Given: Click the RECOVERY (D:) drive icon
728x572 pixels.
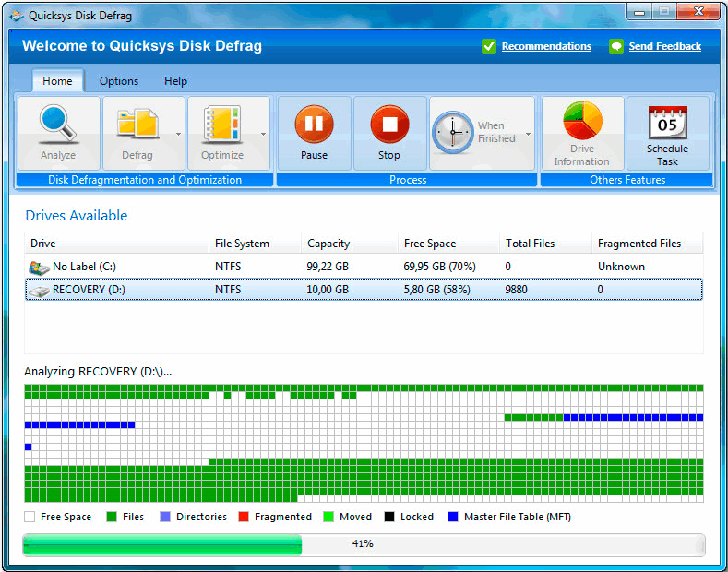Looking at the screenshot, I should 39,292.
